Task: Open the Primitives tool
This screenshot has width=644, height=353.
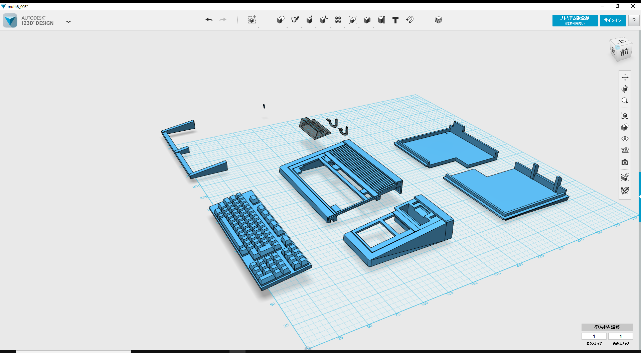Action: (281, 20)
